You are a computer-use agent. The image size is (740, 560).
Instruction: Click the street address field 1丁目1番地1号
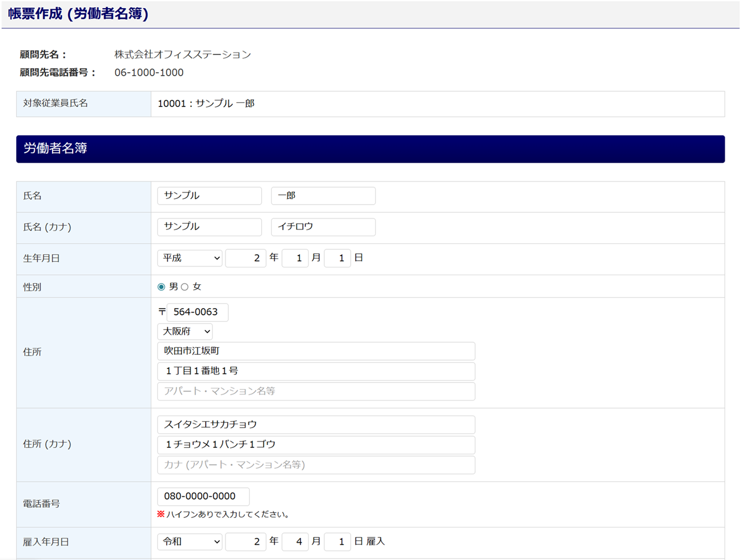(x=316, y=371)
